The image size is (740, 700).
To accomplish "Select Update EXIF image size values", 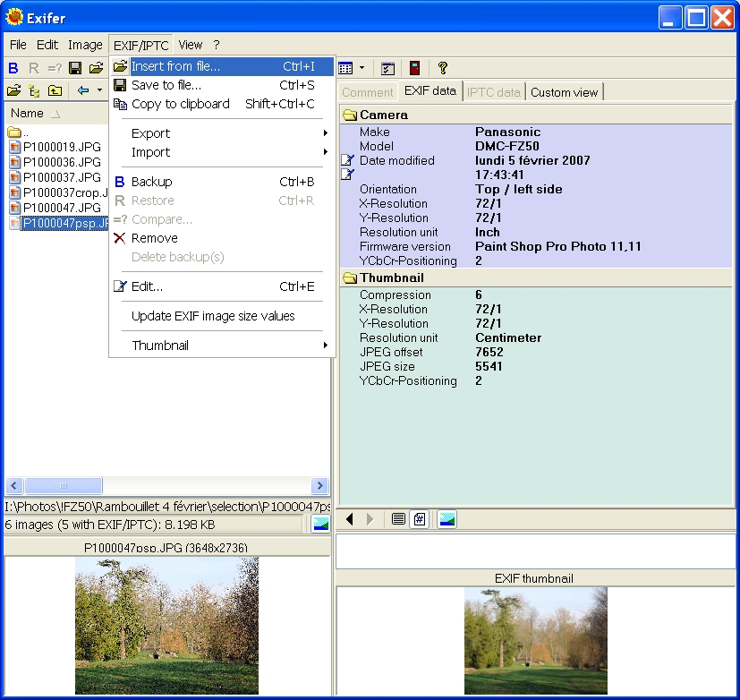I will tap(213, 316).
